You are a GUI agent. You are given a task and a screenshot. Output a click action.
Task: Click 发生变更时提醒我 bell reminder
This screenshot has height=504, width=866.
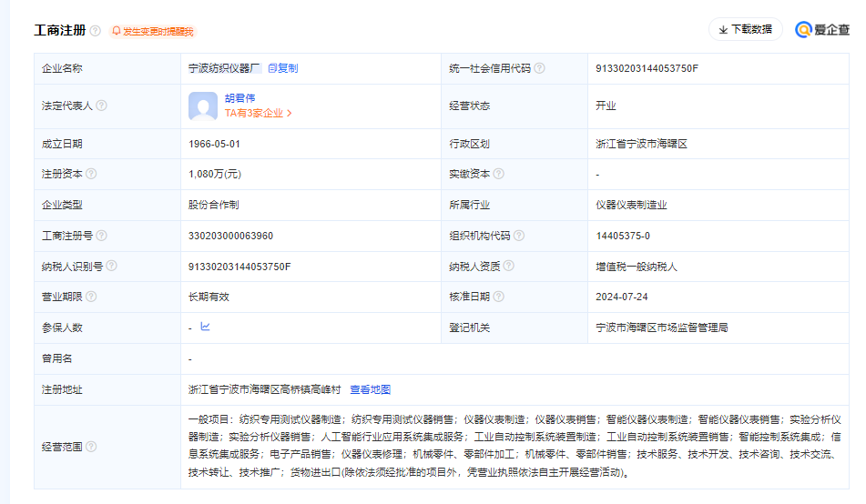pyautogui.click(x=153, y=32)
